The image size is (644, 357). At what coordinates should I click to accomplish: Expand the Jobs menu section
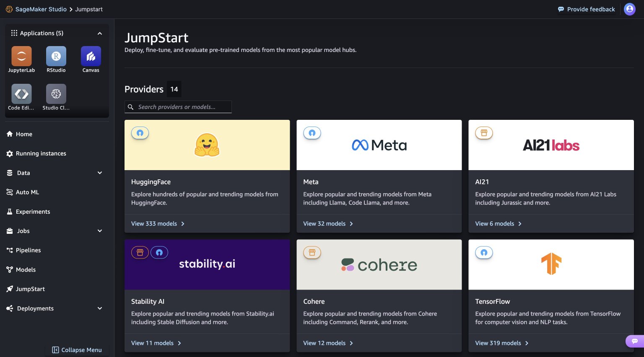pos(100,231)
